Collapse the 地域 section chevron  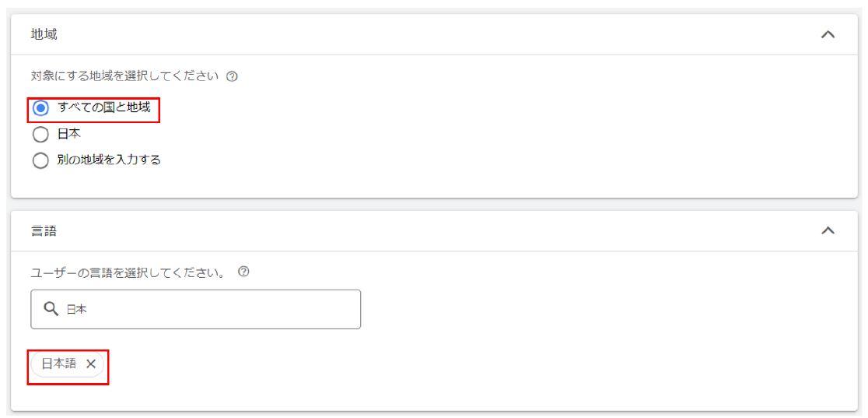(x=828, y=34)
